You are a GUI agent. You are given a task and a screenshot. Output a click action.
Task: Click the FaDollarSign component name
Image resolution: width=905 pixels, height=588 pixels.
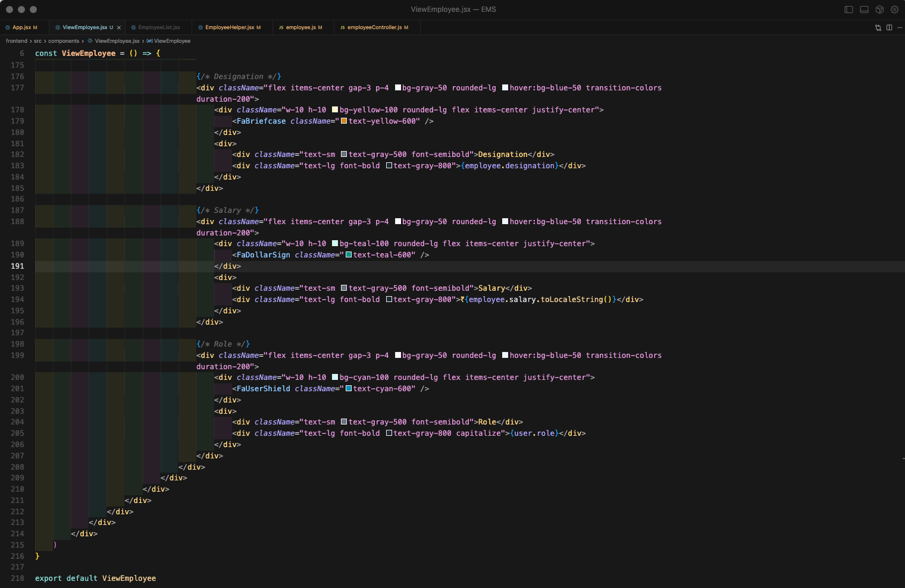(x=264, y=255)
